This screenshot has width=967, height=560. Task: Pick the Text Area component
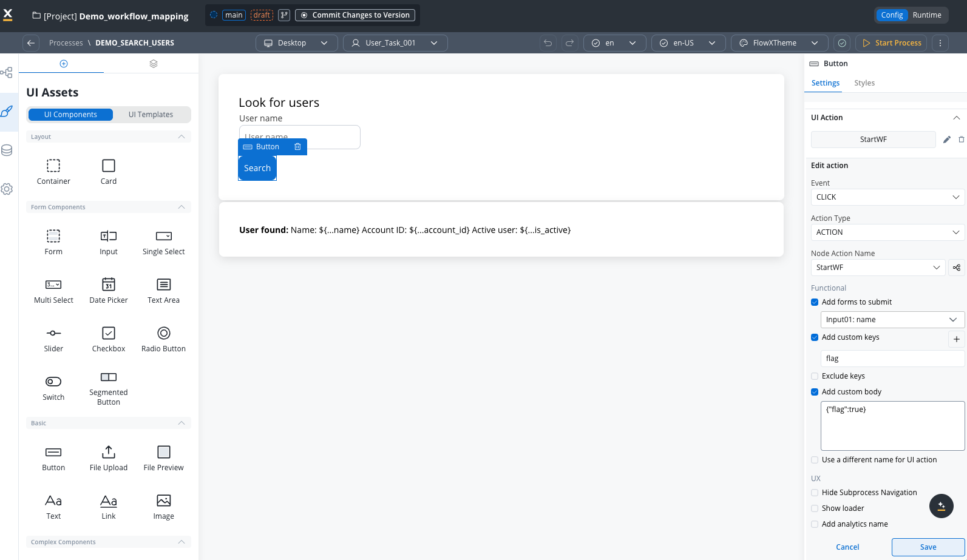tap(164, 291)
